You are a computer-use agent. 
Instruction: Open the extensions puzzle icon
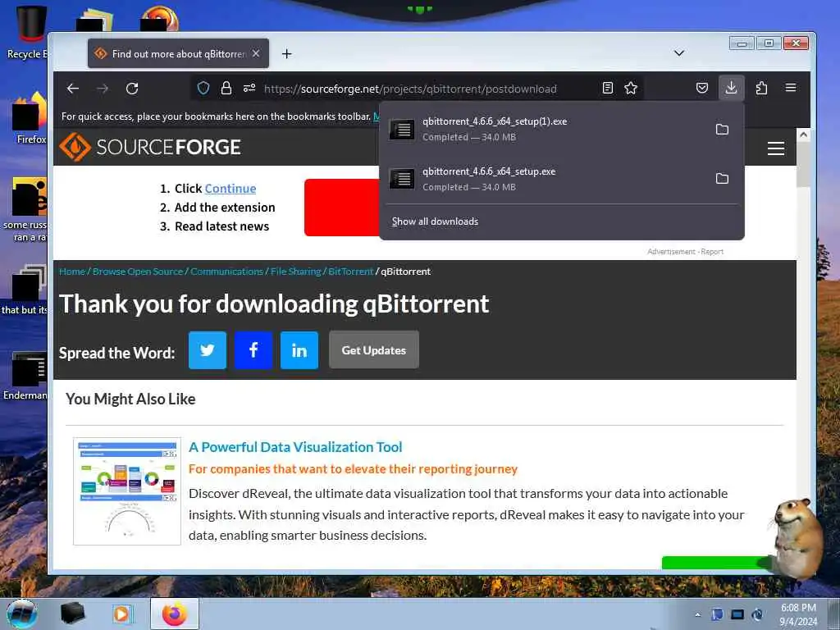[x=761, y=88]
